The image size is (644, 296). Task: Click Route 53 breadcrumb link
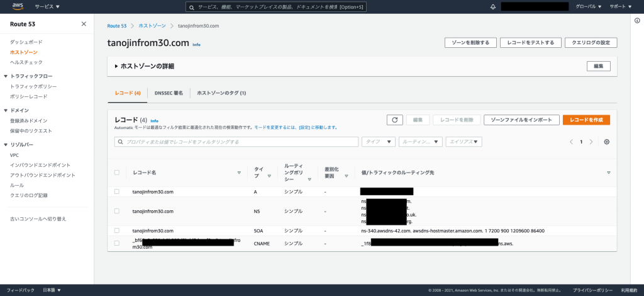[116, 25]
